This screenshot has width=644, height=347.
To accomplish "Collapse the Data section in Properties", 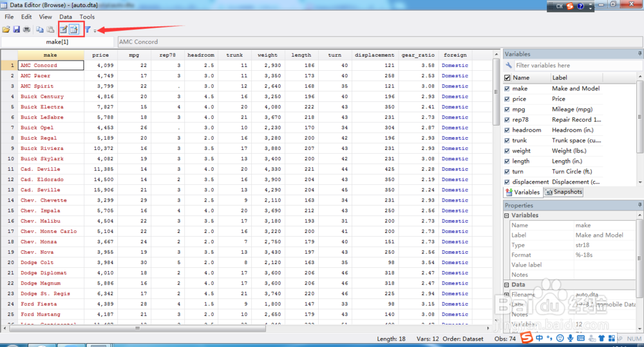I will 507,285.
